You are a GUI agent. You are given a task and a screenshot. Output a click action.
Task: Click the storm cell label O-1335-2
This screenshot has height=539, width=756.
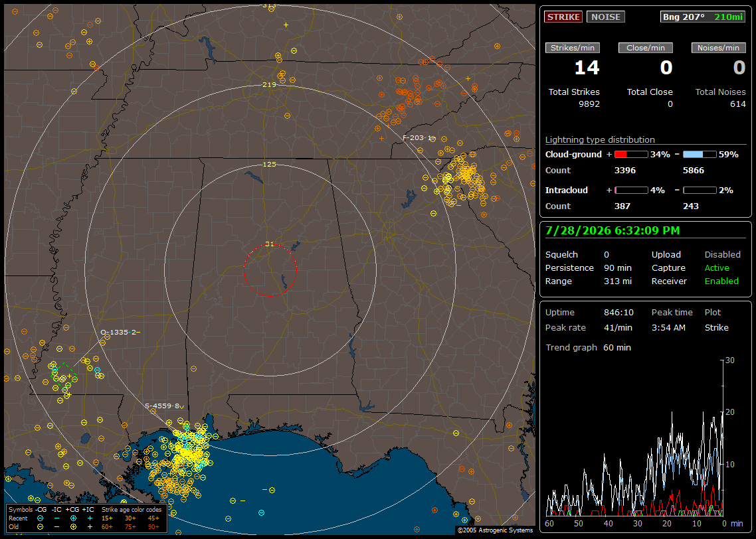(x=118, y=333)
